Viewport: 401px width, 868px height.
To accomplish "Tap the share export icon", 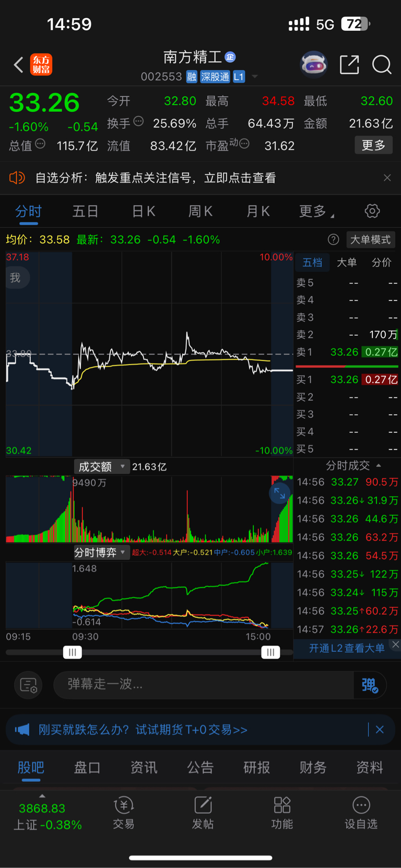I will (349, 65).
